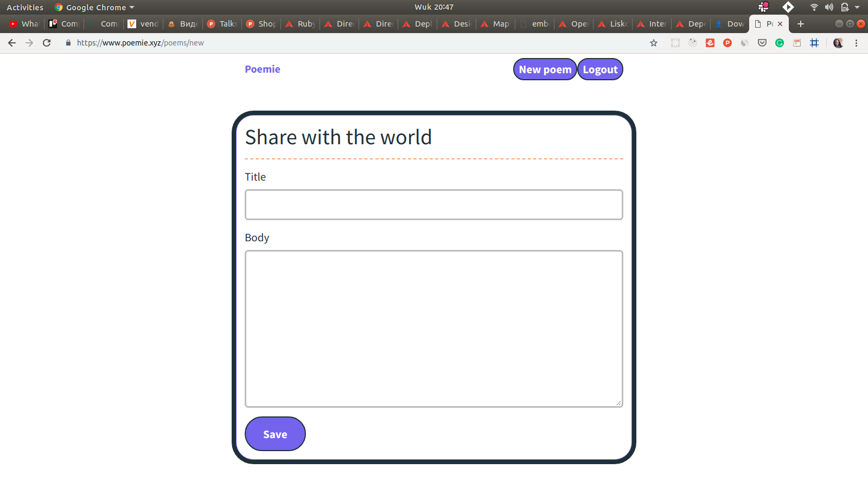Screen dimensions: 868x488
Task: Open the clock showing 20:47
Action: pyautogui.click(x=434, y=7)
